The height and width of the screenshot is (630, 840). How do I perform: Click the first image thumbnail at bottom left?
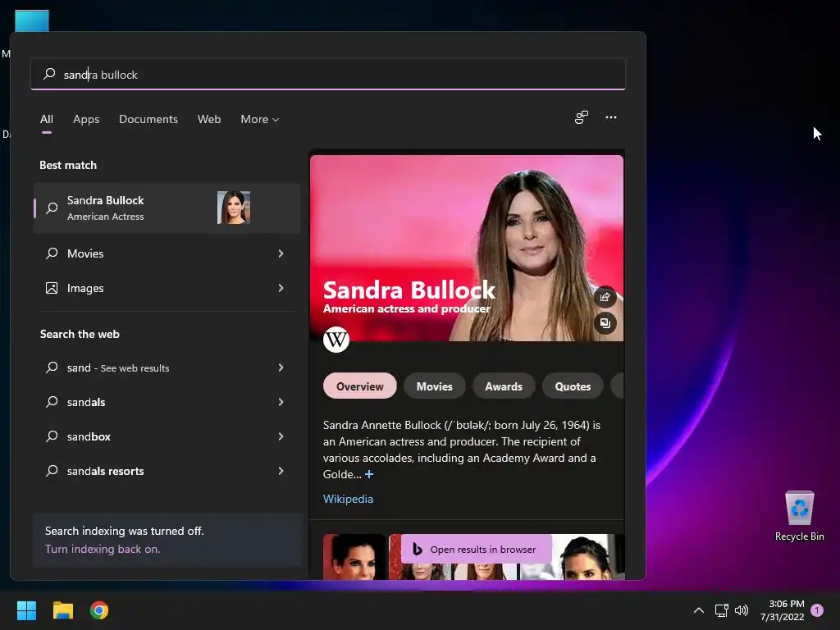coord(354,557)
